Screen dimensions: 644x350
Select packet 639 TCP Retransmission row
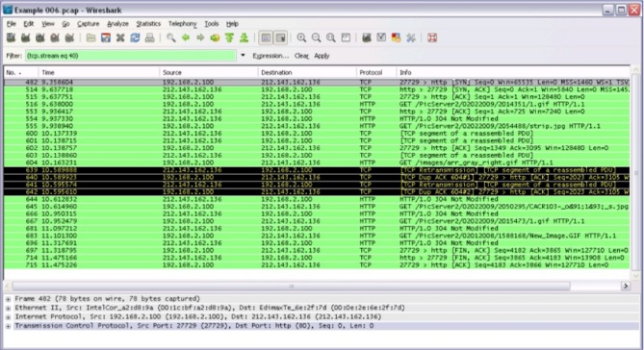click(317, 170)
